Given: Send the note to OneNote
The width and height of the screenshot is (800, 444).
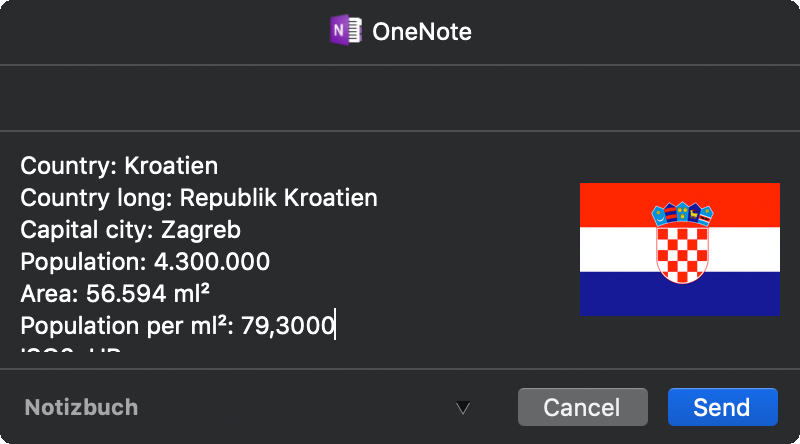Looking at the screenshot, I should [x=722, y=407].
